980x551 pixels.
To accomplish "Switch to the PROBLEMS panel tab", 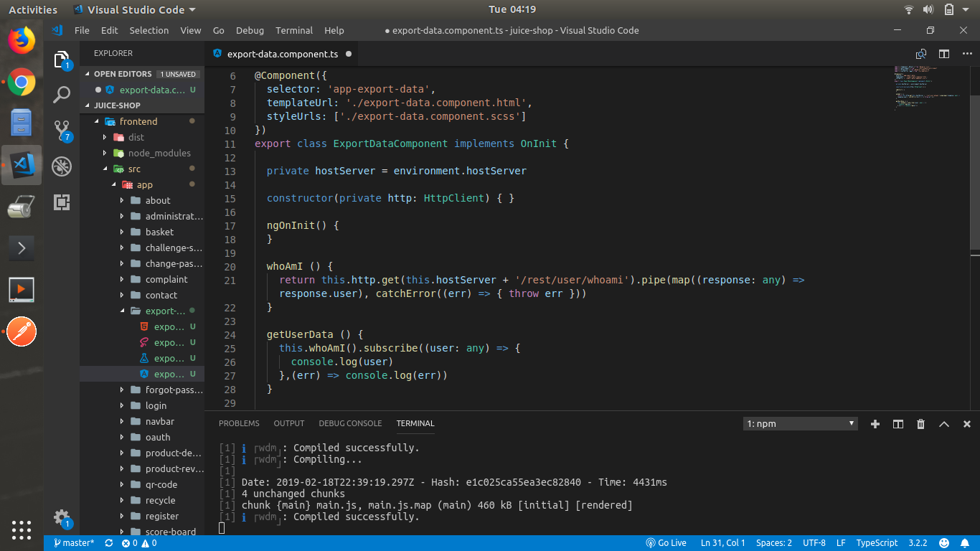I will coord(239,423).
